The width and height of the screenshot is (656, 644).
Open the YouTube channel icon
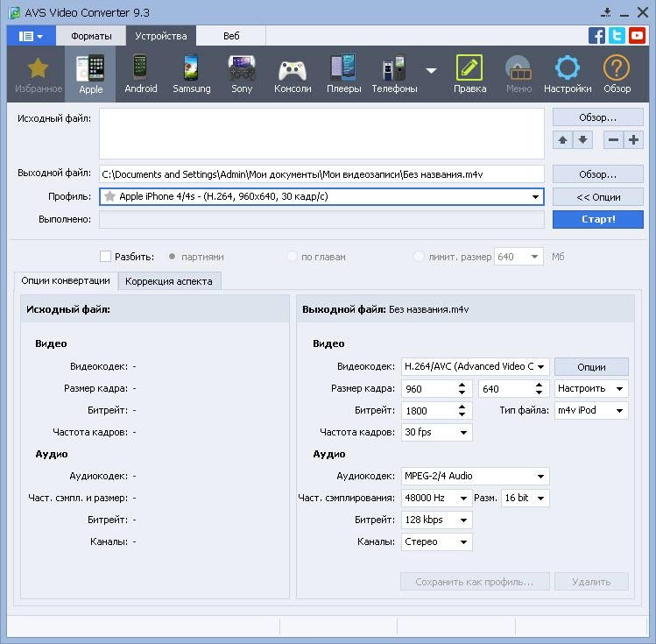[x=637, y=36]
